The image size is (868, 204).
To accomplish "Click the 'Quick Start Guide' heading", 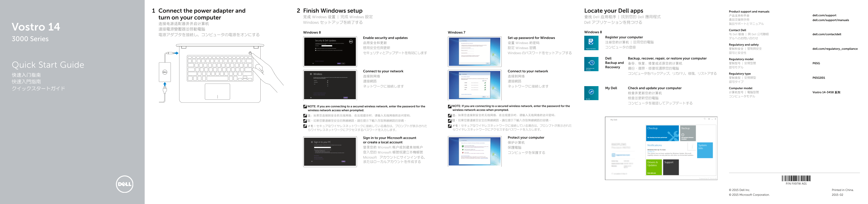I will pyautogui.click(x=48, y=65).
